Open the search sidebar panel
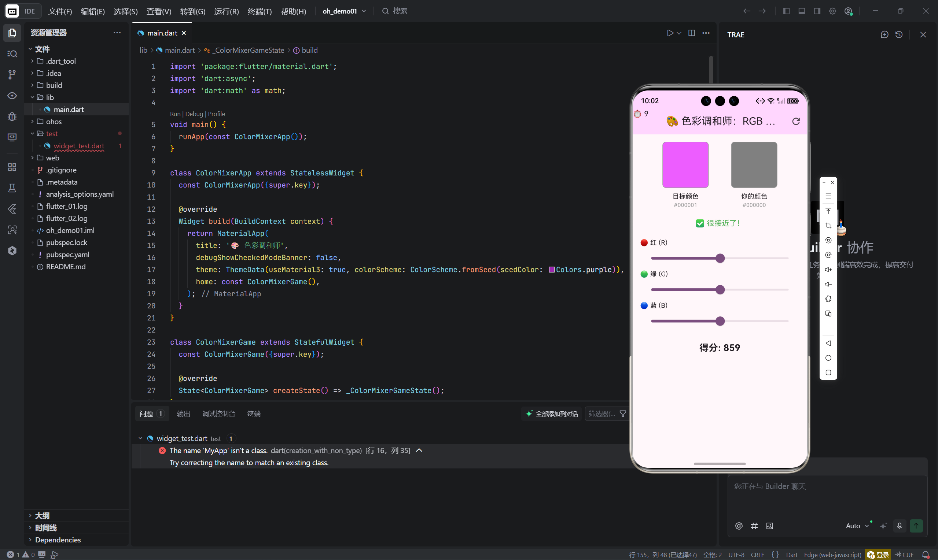The width and height of the screenshot is (938, 560). tap(12, 53)
